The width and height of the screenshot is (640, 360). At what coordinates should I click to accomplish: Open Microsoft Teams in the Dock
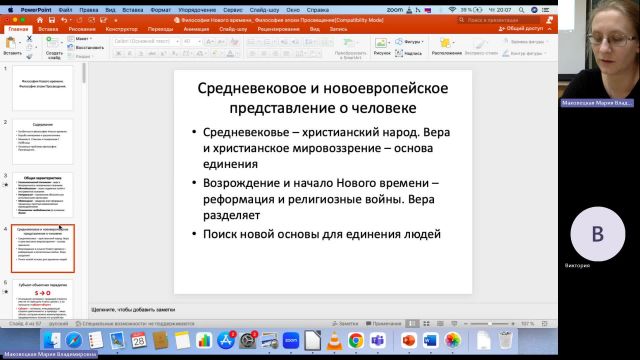tap(378, 340)
